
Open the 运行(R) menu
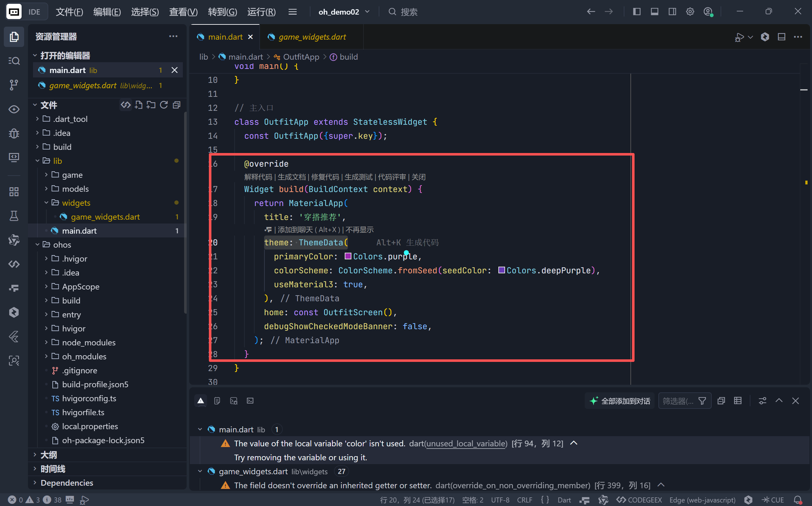261,12
